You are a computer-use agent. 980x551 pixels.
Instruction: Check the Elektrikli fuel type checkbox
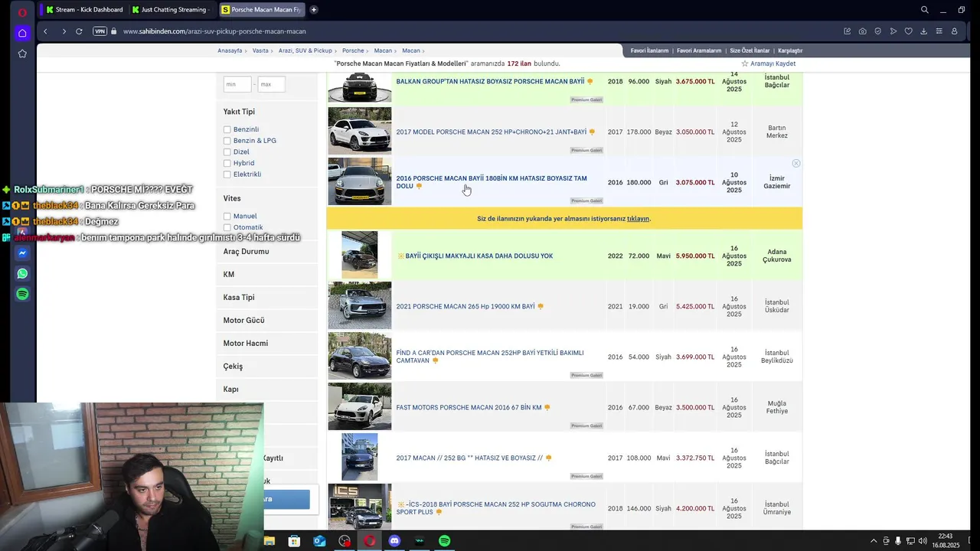pos(227,174)
